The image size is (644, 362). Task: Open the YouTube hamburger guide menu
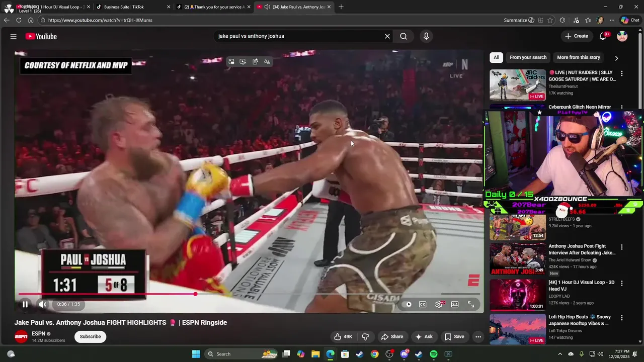point(14,36)
